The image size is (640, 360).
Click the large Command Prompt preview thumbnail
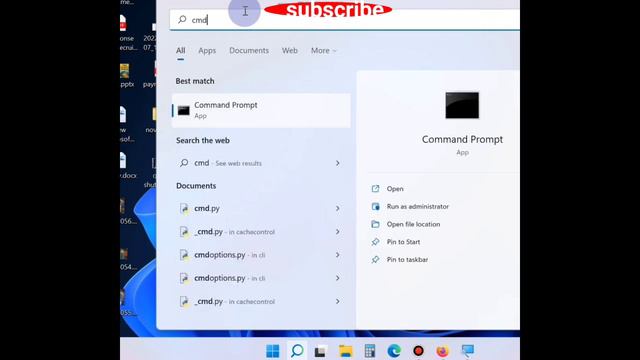pos(462,105)
